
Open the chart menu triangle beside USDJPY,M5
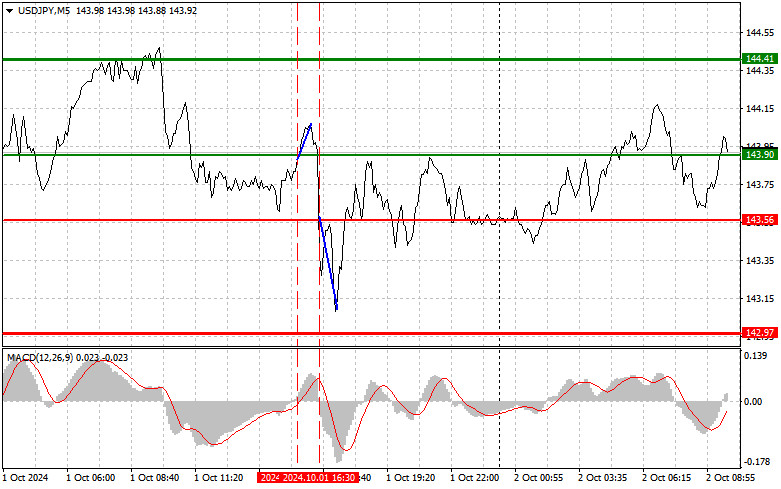click(x=9, y=11)
